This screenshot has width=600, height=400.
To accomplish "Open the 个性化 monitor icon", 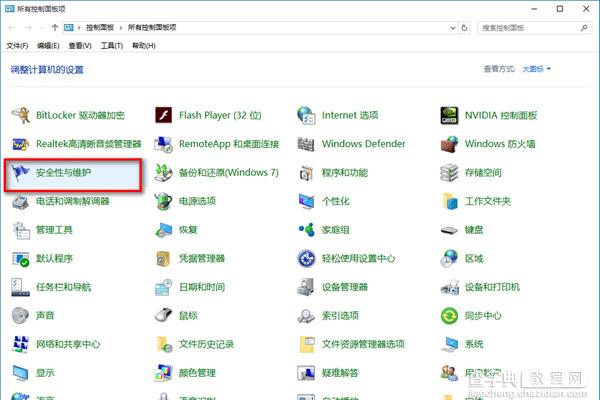I will [307, 201].
